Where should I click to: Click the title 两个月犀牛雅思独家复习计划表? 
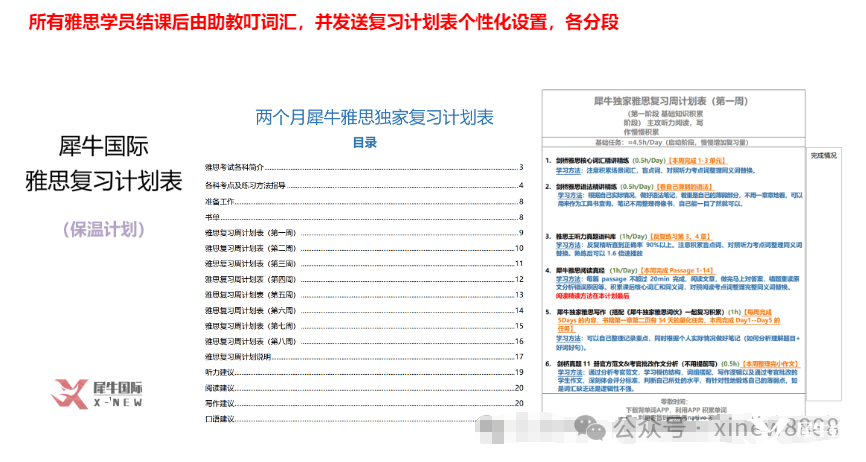pos(374,117)
